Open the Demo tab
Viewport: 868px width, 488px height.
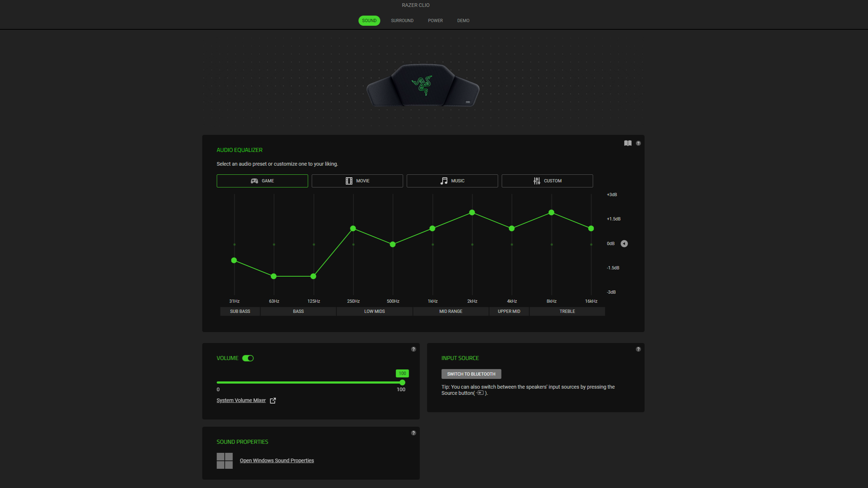[463, 21]
